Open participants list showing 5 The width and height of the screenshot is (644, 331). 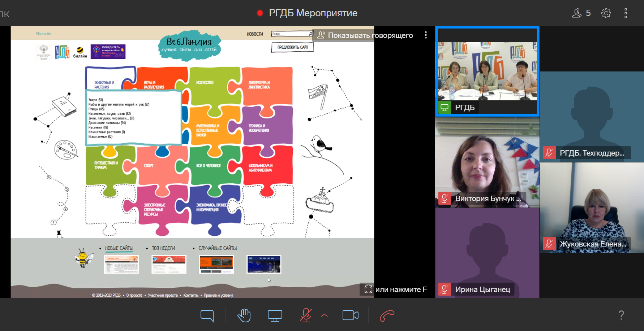(x=581, y=13)
